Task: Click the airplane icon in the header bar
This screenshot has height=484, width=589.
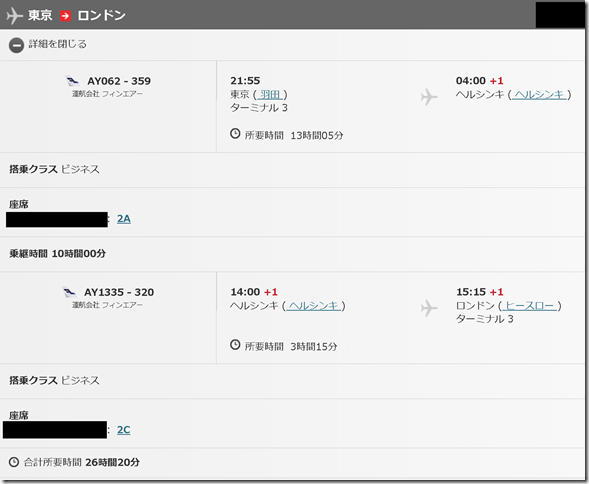Action: tap(14, 16)
